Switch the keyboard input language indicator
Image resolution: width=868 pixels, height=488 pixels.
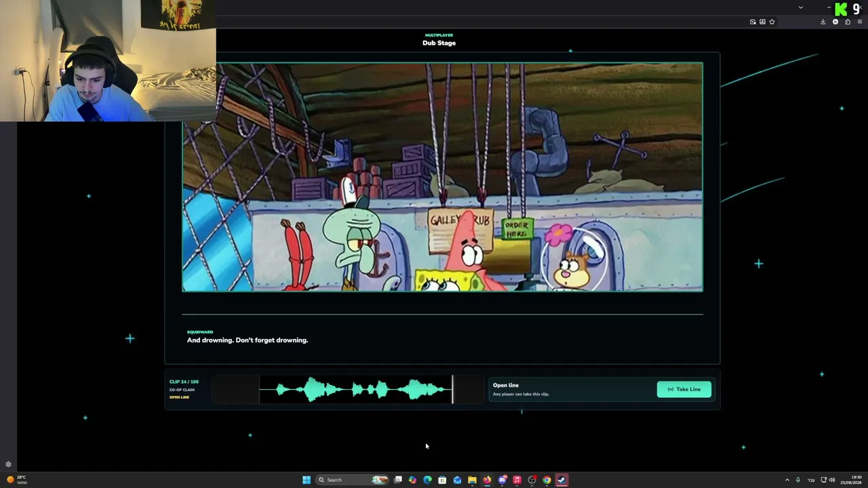[x=811, y=480]
